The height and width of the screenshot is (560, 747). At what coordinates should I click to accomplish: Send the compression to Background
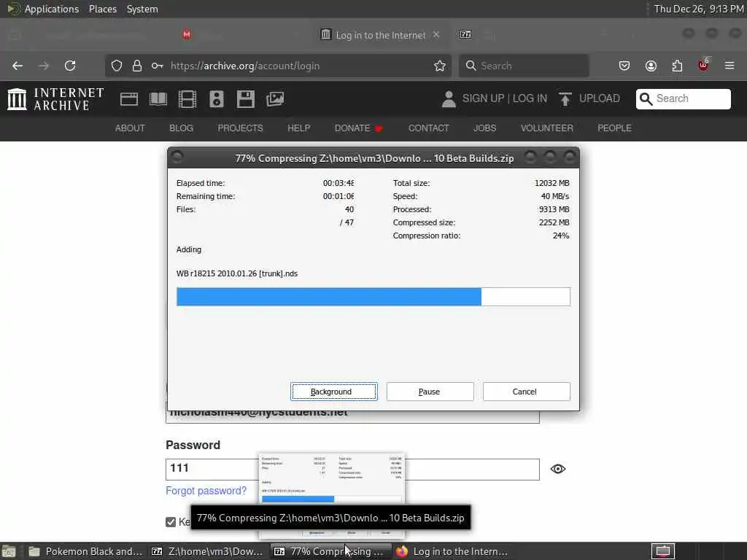pos(334,392)
